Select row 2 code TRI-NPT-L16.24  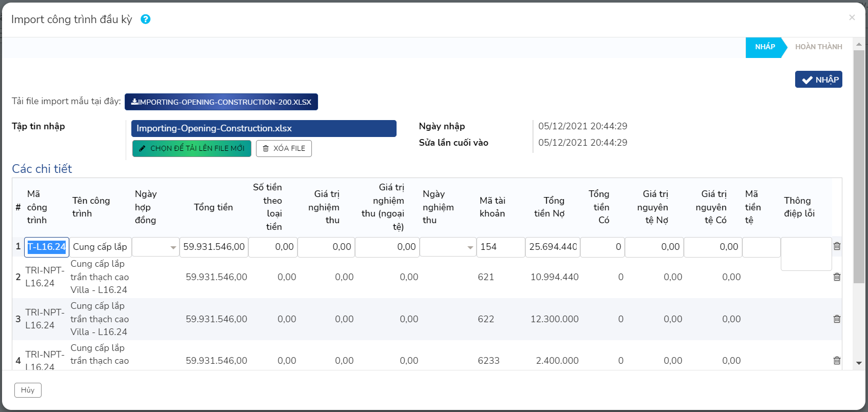pos(45,277)
